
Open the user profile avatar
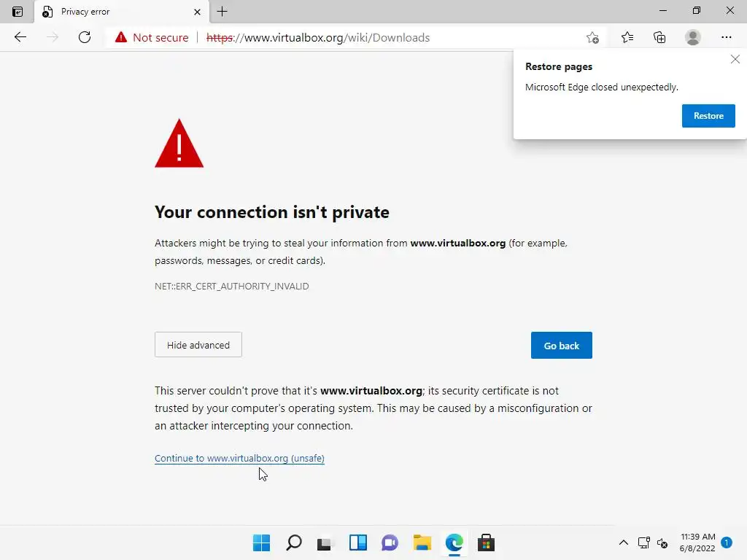[x=693, y=37]
